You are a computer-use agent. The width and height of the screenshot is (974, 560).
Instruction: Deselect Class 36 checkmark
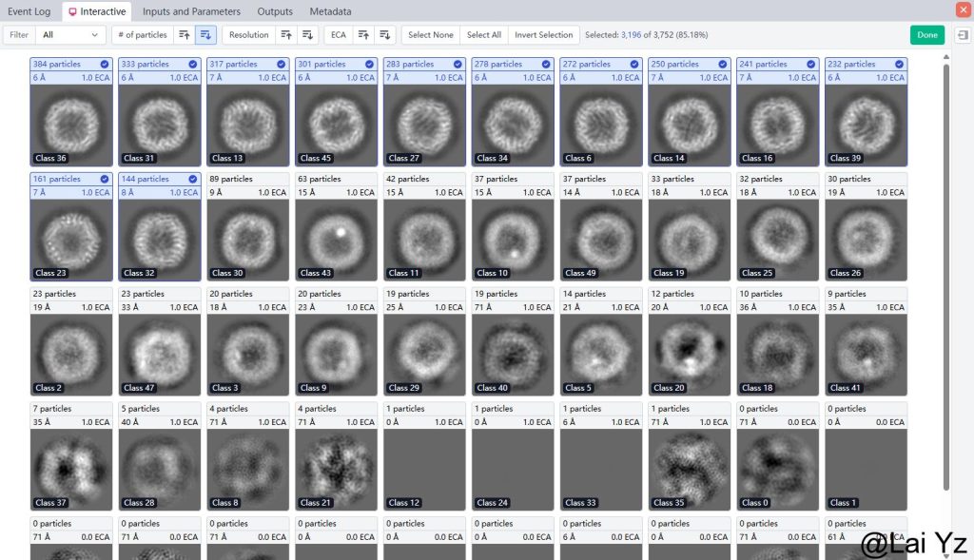(x=105, y=65)
